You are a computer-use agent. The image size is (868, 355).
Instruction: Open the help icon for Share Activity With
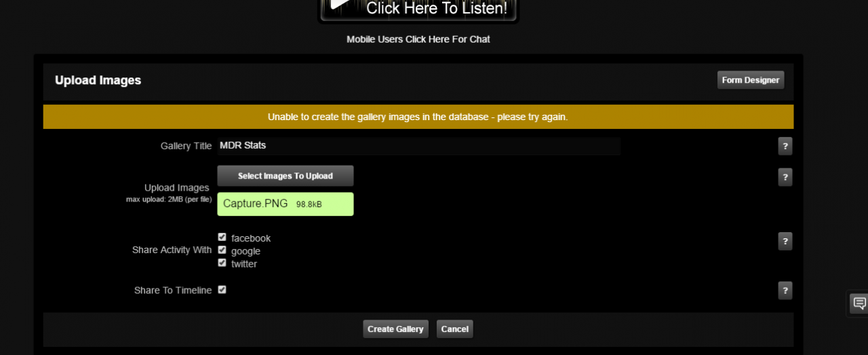click(x=785, y=241)
